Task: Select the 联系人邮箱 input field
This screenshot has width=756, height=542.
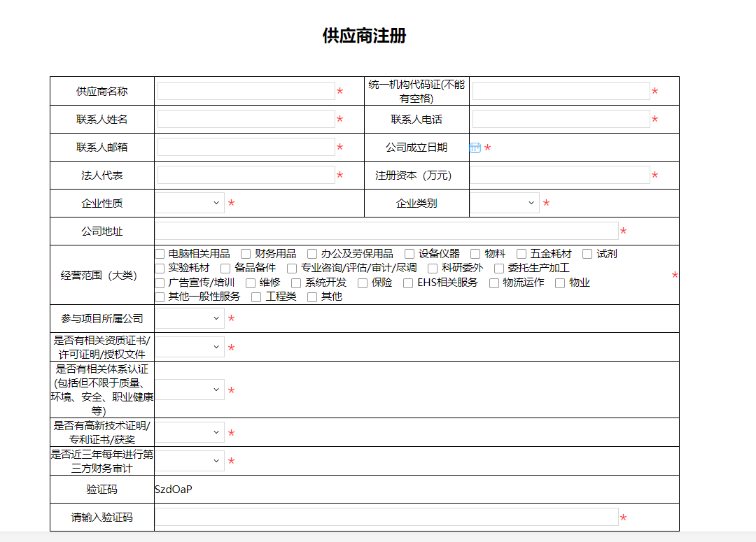Action: point(246,147)
